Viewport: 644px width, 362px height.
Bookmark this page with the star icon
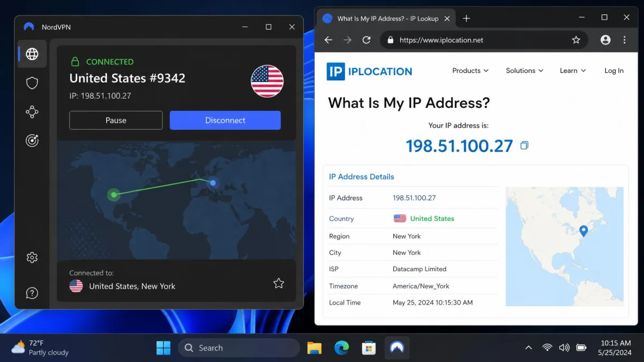click(576, 40)
